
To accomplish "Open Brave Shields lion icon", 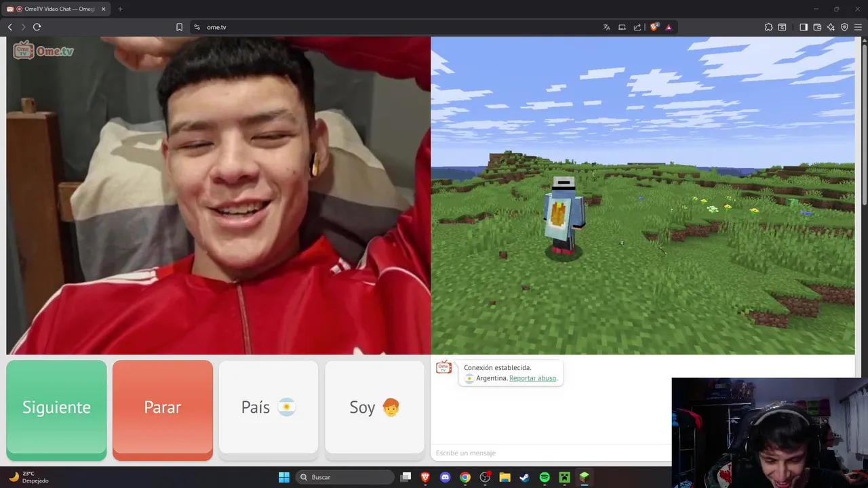I will tap(654, 27).
